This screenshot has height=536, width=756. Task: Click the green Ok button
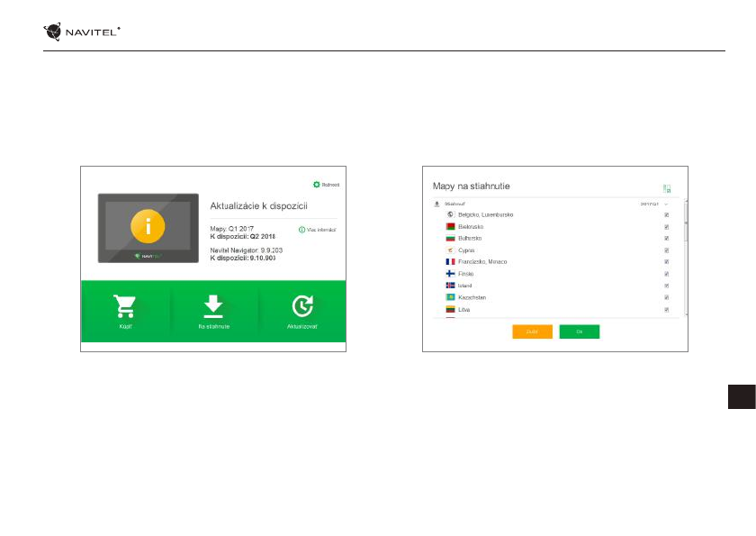pyautogui.click(x=580, y=332)
